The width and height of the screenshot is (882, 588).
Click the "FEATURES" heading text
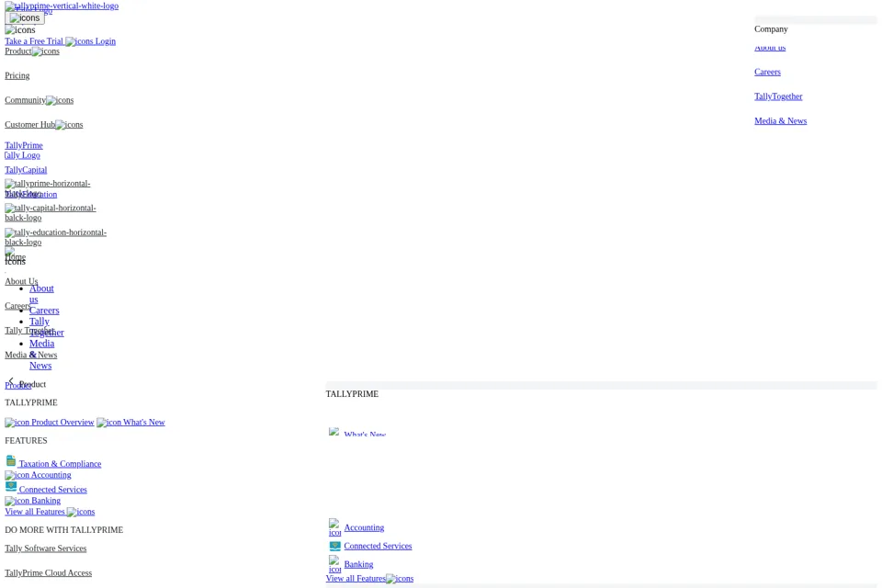[x=26, y=441]
